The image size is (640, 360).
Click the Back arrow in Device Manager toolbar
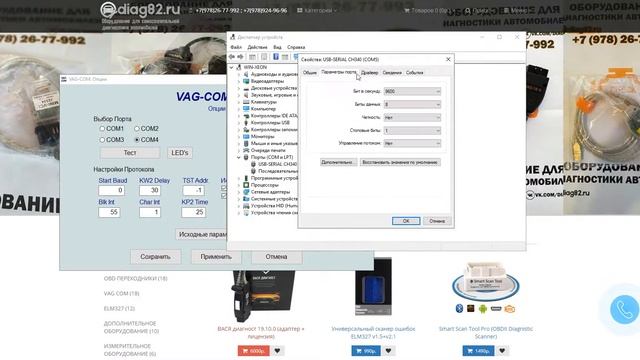click(x=232, y=57)
